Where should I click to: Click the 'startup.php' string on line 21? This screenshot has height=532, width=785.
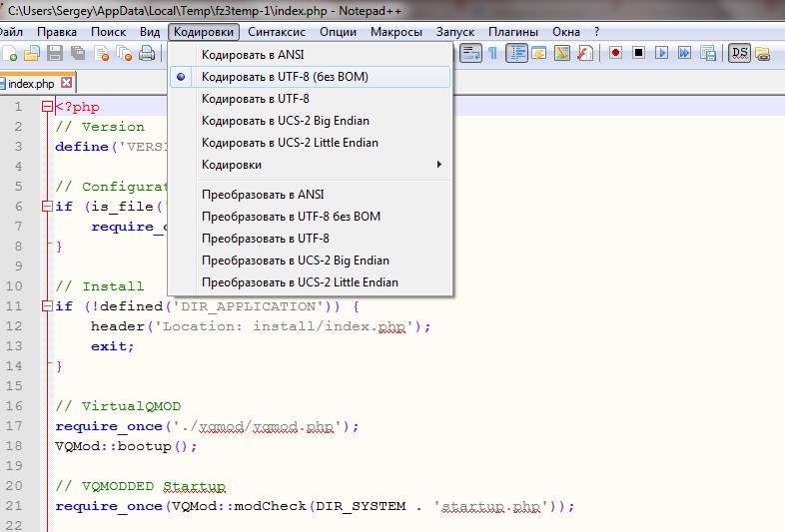(491, 506)
